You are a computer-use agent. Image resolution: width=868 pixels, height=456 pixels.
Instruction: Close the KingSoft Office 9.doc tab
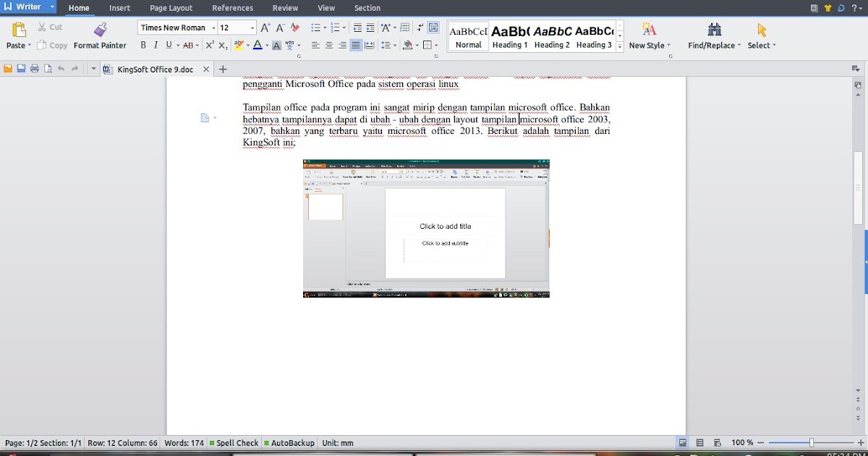(x=206, y=69)
